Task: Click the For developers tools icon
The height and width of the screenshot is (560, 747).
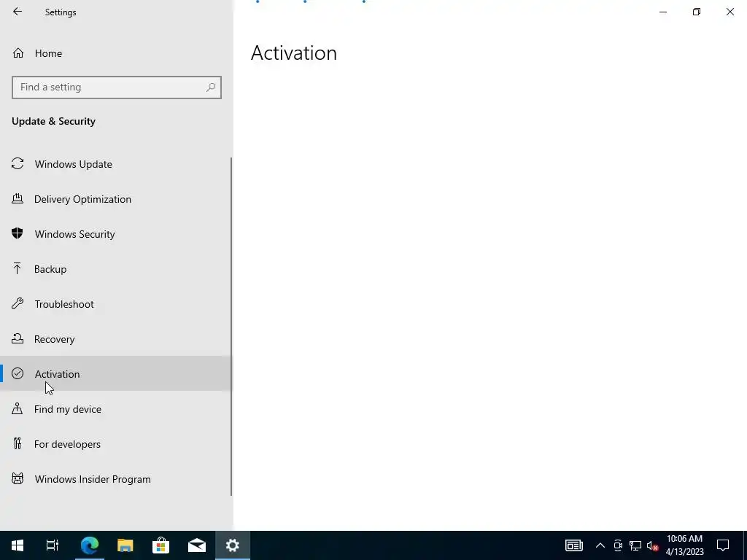Action: click(18, 444)
